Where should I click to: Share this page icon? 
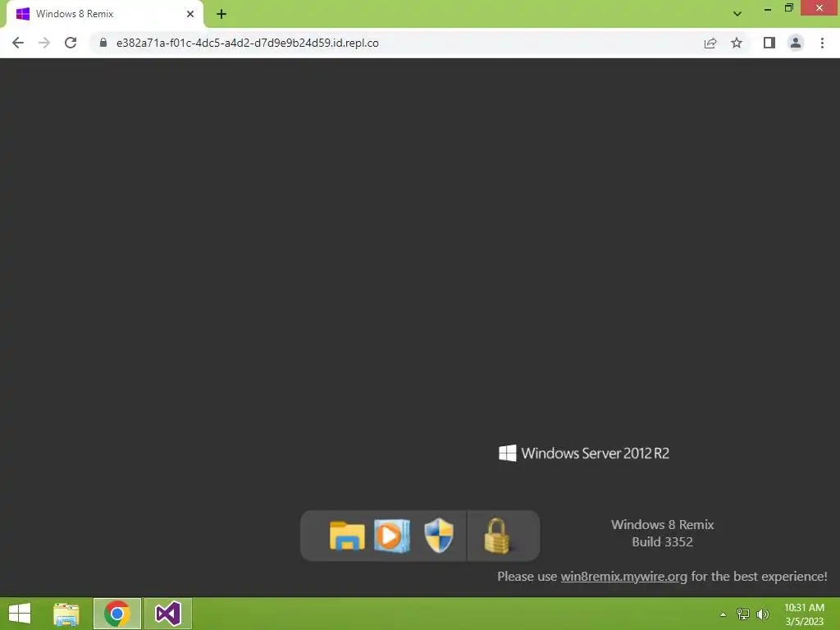(710, 43)
